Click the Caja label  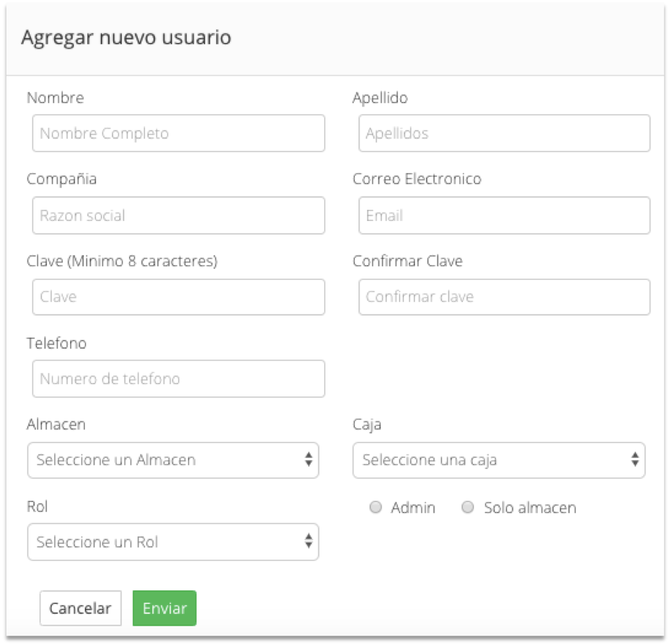pos(367,425)
